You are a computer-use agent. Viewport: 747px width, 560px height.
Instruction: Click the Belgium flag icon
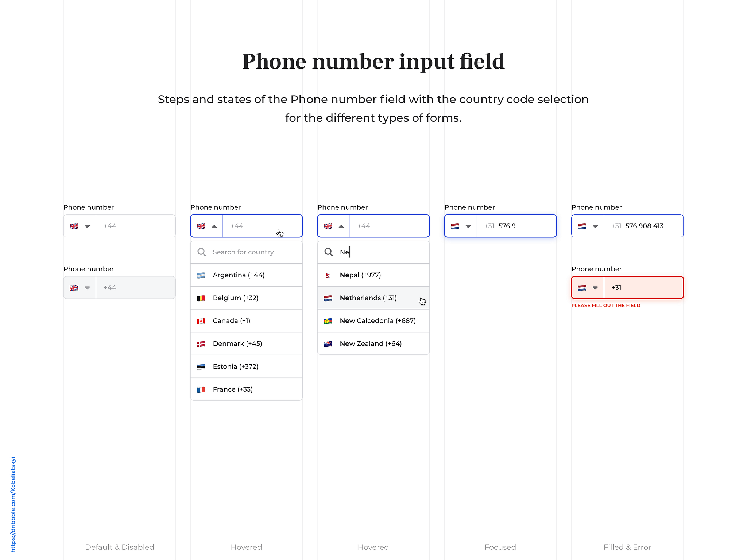click(201, 298)
